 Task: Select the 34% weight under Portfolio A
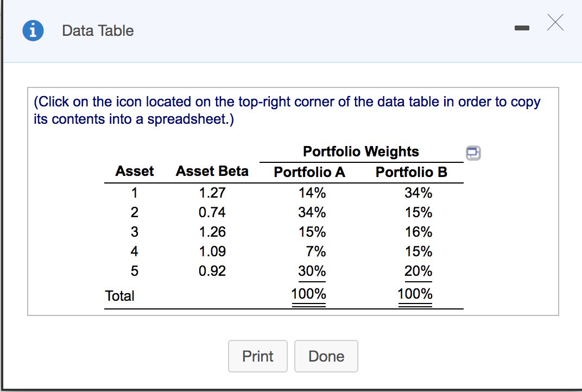(x=312, y=212)
